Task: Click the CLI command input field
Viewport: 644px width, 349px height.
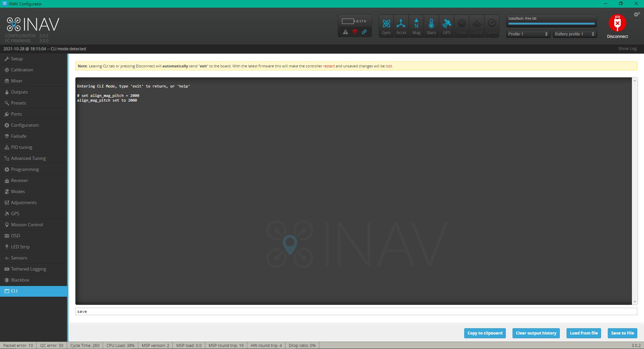Action: click(x=356, y=311)
